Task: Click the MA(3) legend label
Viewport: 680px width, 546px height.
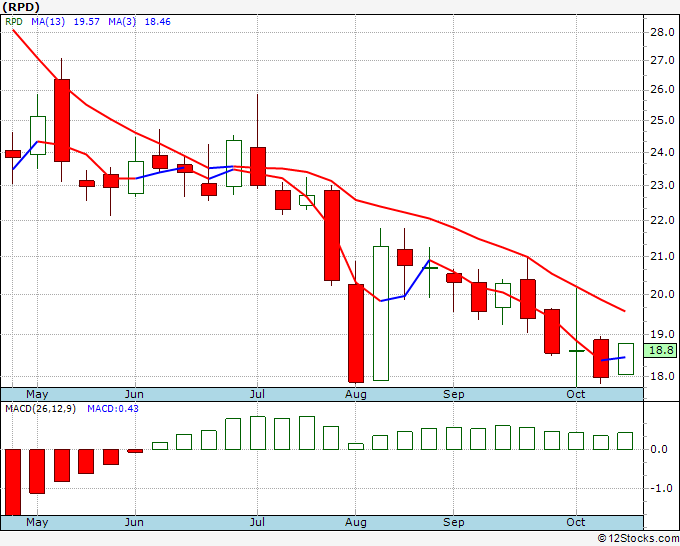Action: point(122,22)
